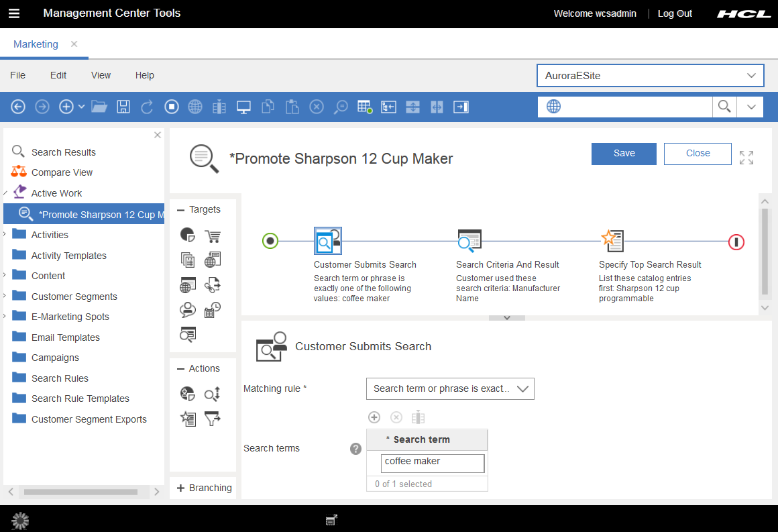Click the Log Out link
The height and width of the screenshot is (532, 778).
coord(675,13)
